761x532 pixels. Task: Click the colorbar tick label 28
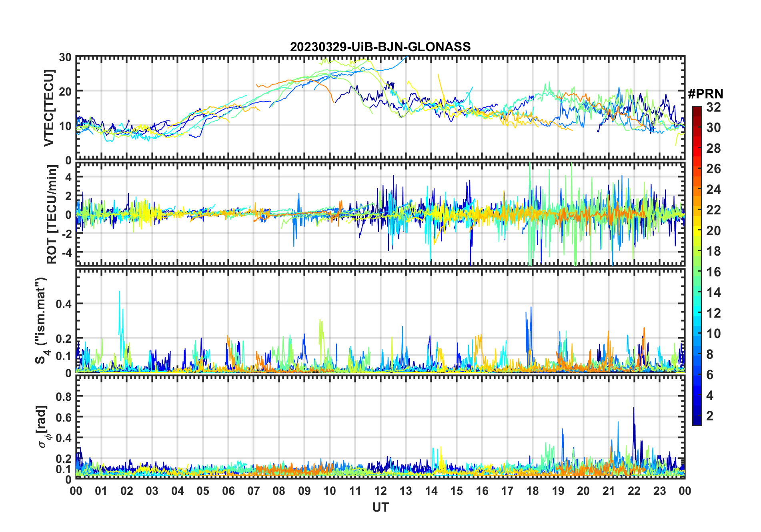[x=713, y=148]
